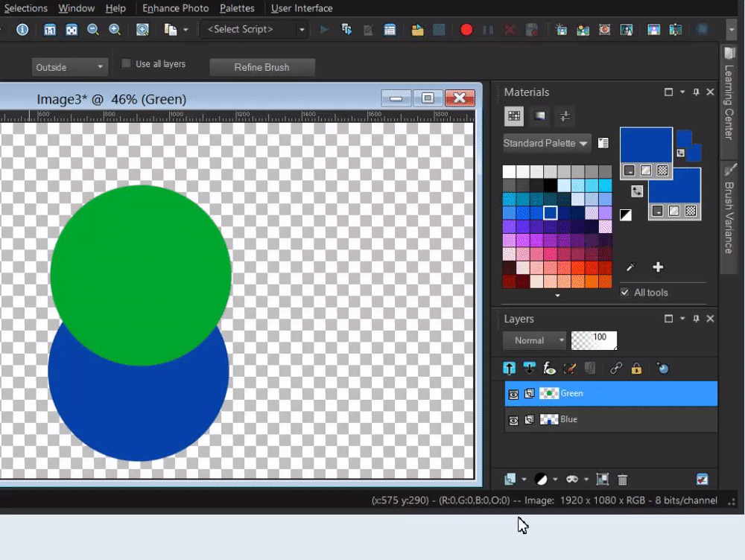Select the dropper sample color tool
This screenshot has height=560, width=745.
click(630, 267)
